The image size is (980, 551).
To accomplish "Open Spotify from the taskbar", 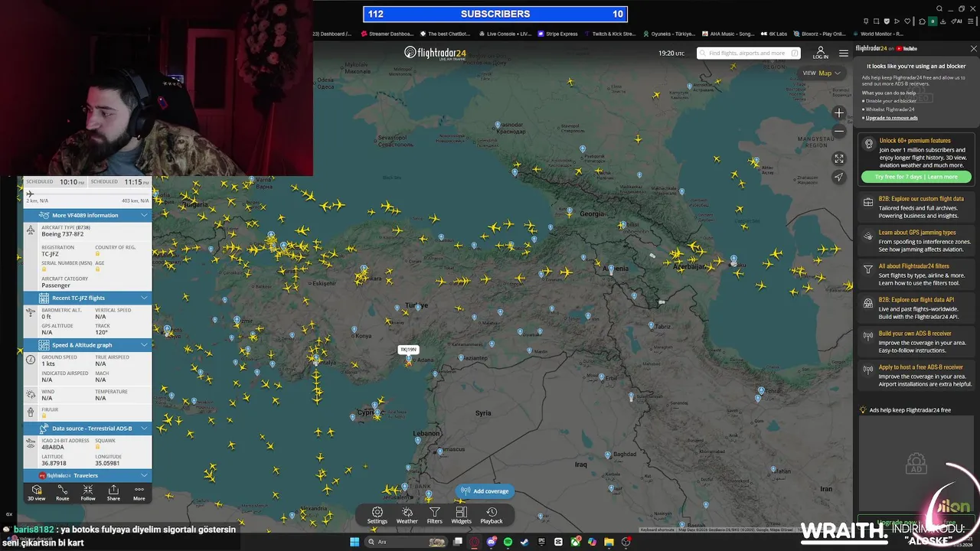I will tap(508, 542).
